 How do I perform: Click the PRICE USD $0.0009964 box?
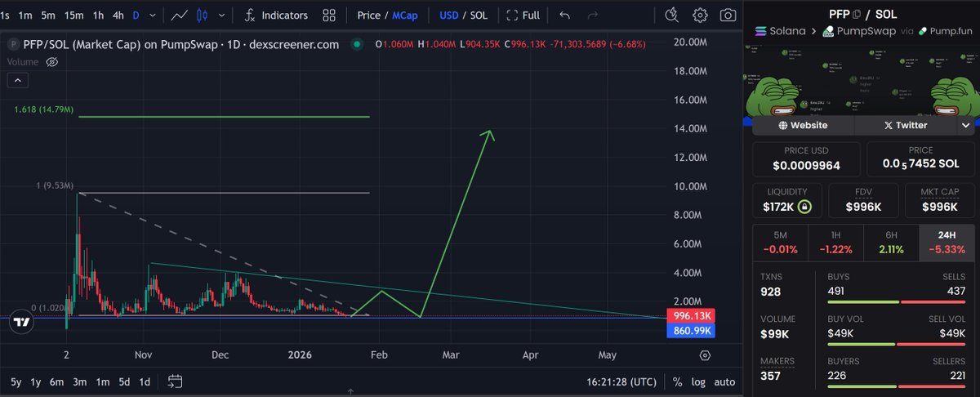806,159
